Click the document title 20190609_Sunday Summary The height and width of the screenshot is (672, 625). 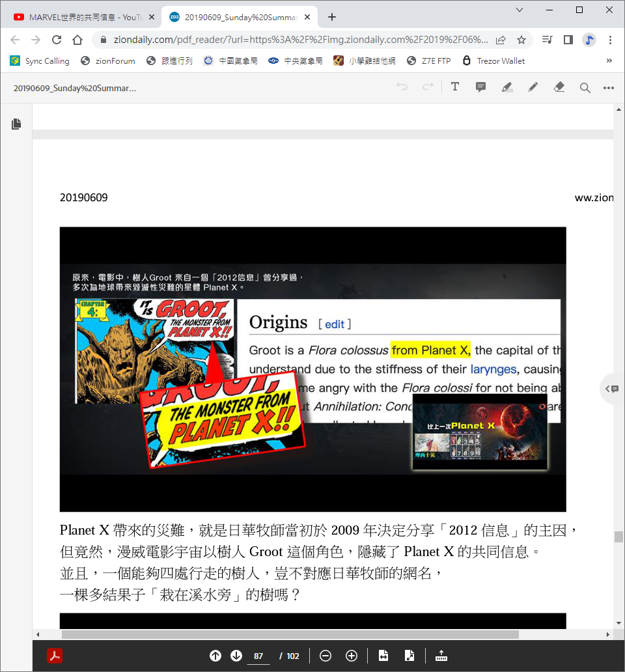[75, 89]
